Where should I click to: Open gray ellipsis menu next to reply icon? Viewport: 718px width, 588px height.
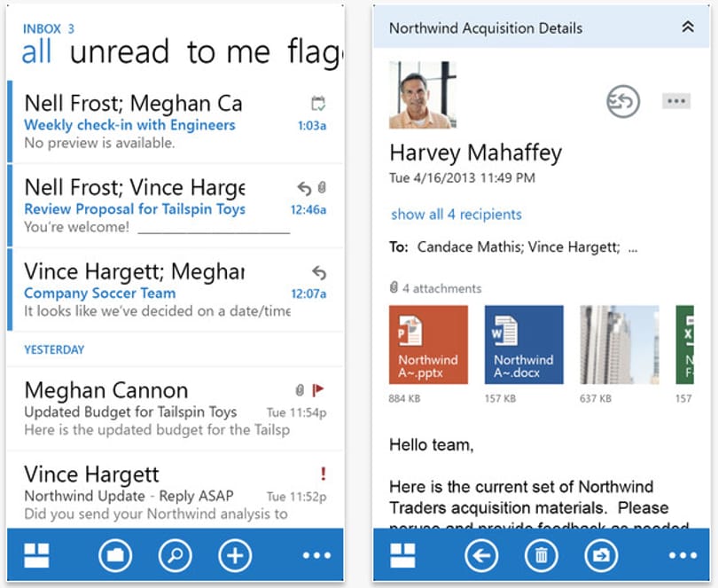(675, 101)
